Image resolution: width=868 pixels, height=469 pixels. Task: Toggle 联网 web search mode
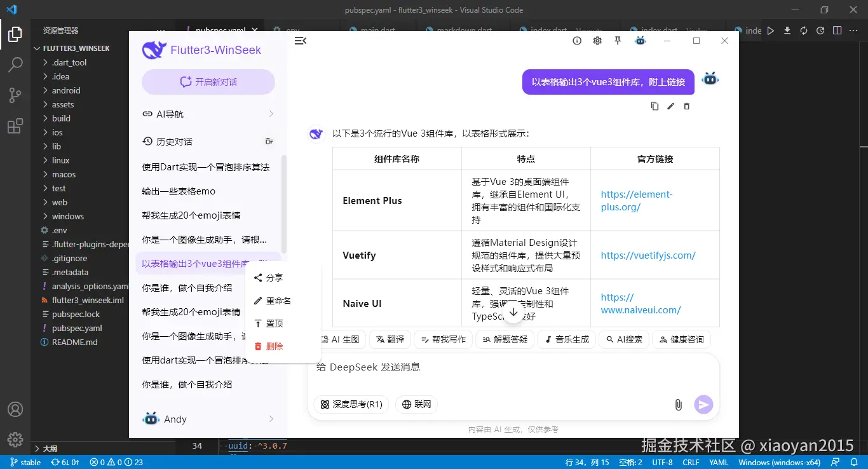[416, 404]
